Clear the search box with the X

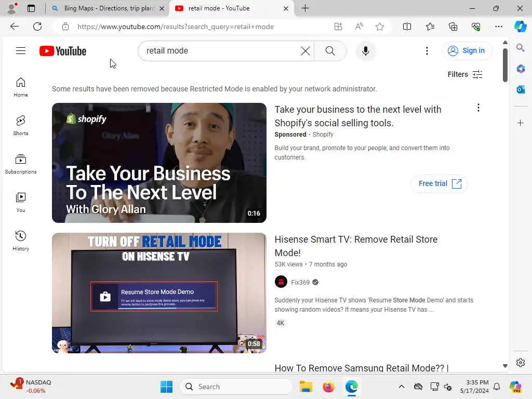[x=305, y=51]
